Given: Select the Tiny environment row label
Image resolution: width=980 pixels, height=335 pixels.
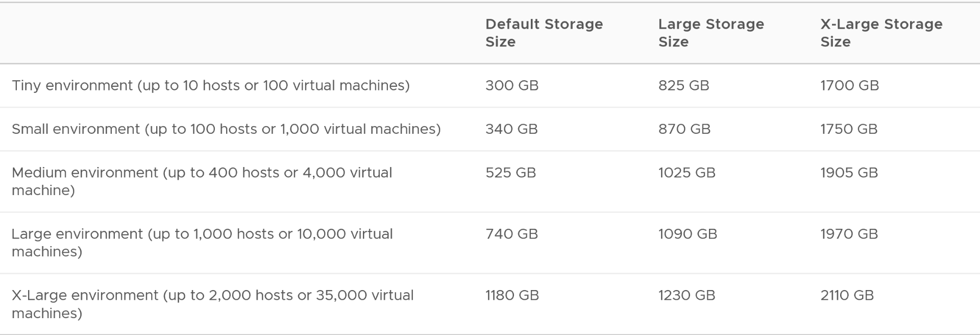Looking at the screenshot, I should pos(211,85).
